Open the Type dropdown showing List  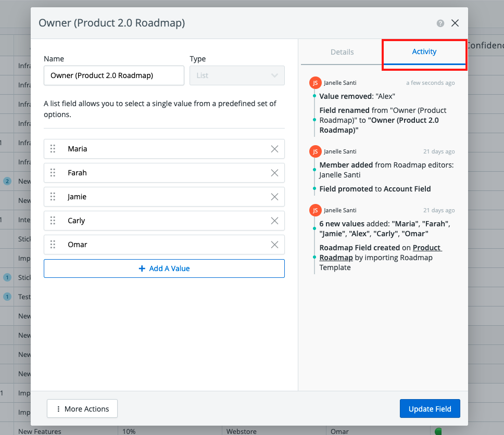pos(237,75)
